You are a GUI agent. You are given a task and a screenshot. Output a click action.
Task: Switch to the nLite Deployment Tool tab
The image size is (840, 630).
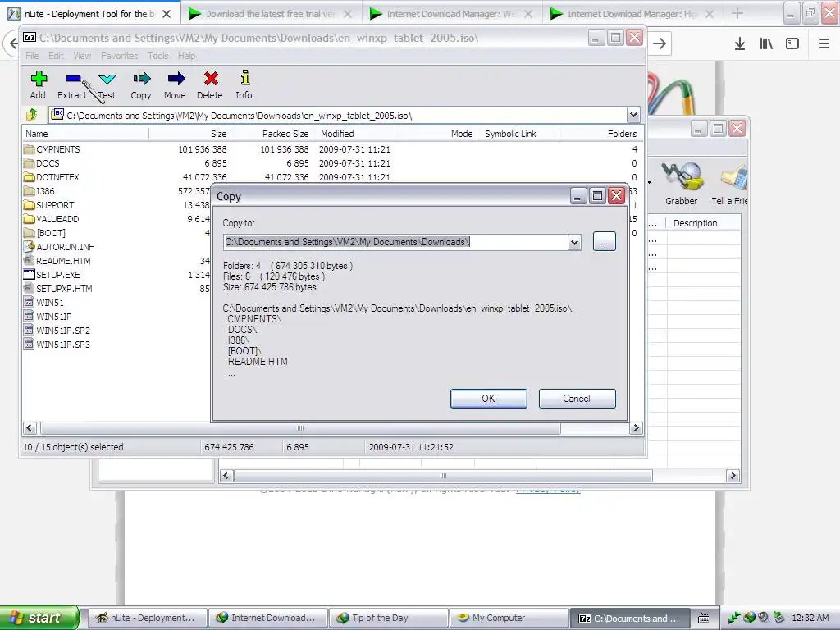[90, 14]
